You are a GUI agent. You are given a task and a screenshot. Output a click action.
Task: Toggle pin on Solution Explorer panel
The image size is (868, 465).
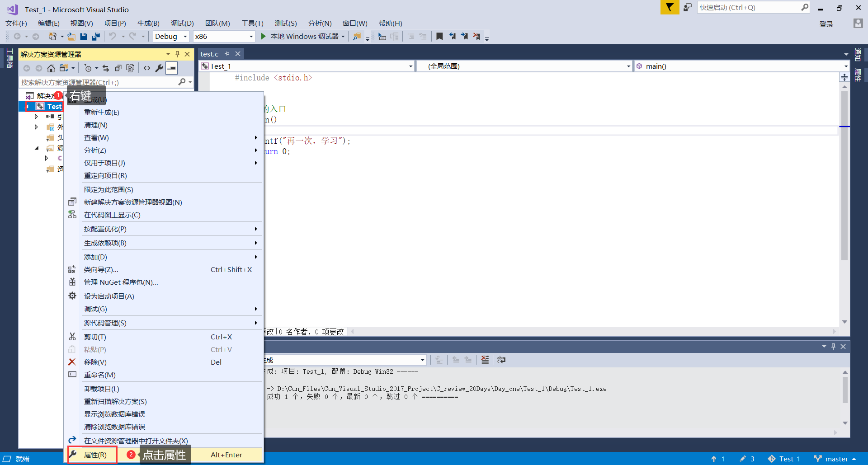178,54
